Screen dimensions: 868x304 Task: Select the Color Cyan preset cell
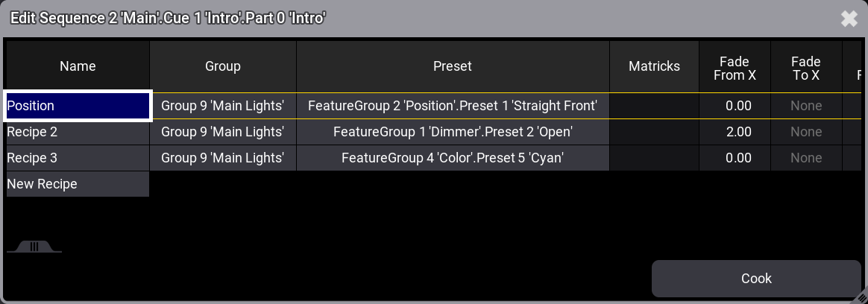[453, 158]
